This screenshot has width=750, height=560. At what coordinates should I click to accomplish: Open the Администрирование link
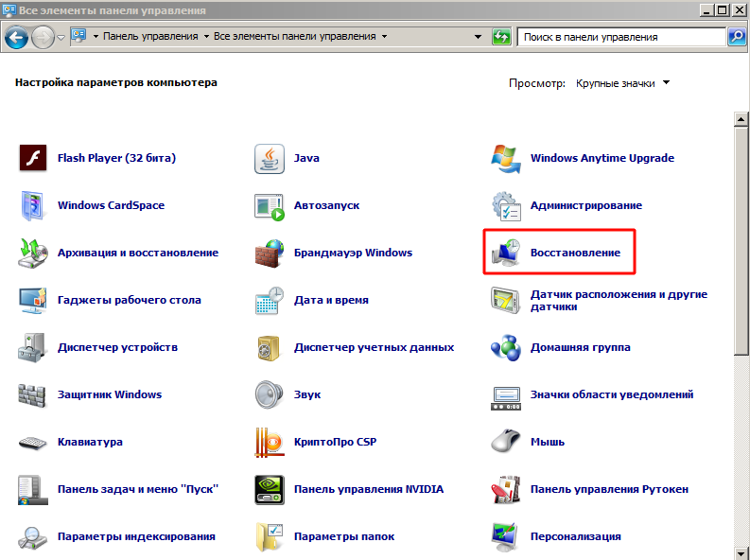coord(586,205)
